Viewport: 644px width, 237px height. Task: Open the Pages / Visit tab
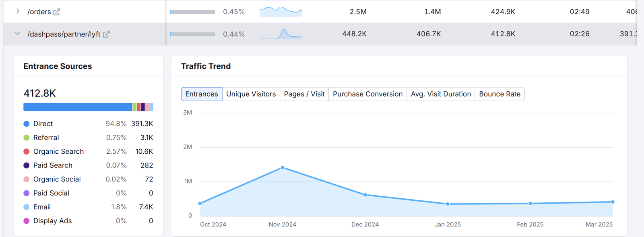pyautogui.click(x=304, y=94)
